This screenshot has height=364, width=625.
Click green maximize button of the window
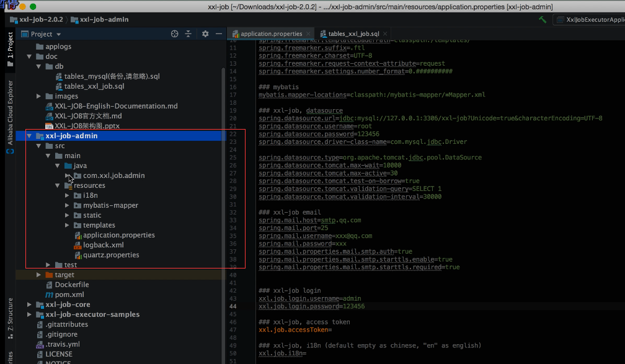[33, 6]
